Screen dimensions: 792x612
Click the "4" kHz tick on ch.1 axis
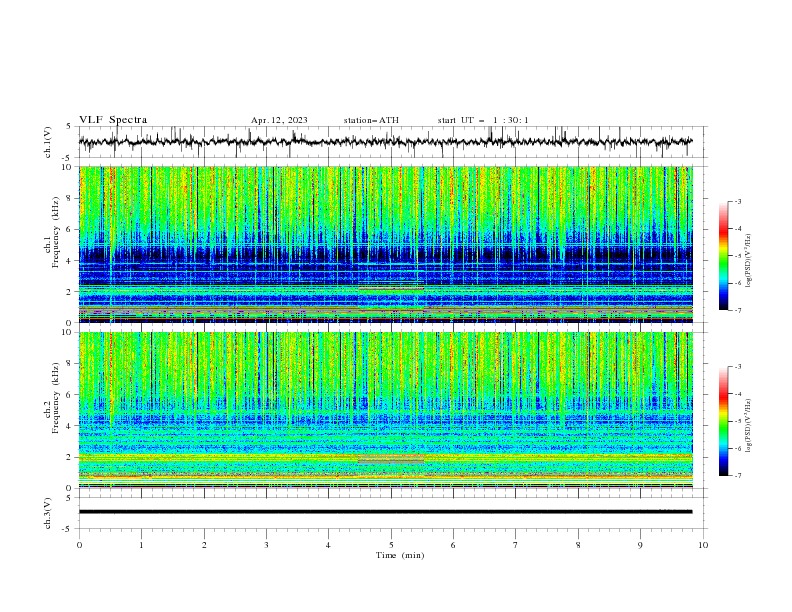pyautogui.click(x=70, y=261)
